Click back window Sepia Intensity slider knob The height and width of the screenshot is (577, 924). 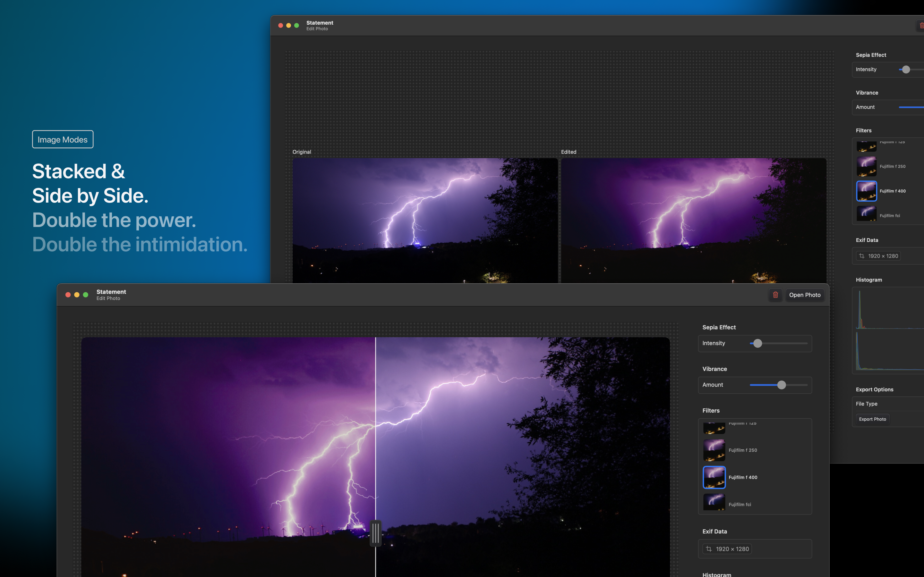tap(906, 70)
